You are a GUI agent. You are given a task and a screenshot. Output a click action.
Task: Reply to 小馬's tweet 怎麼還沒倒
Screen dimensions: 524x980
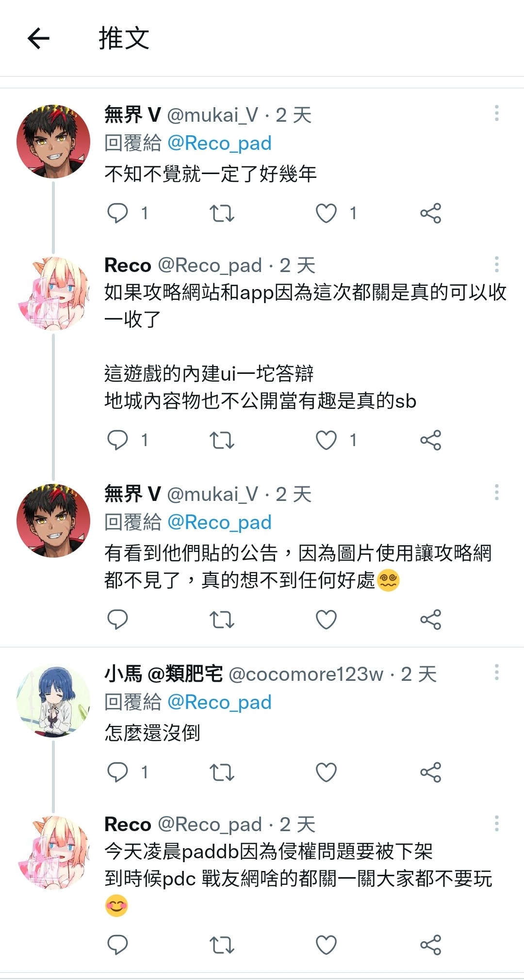coord(117,772)
